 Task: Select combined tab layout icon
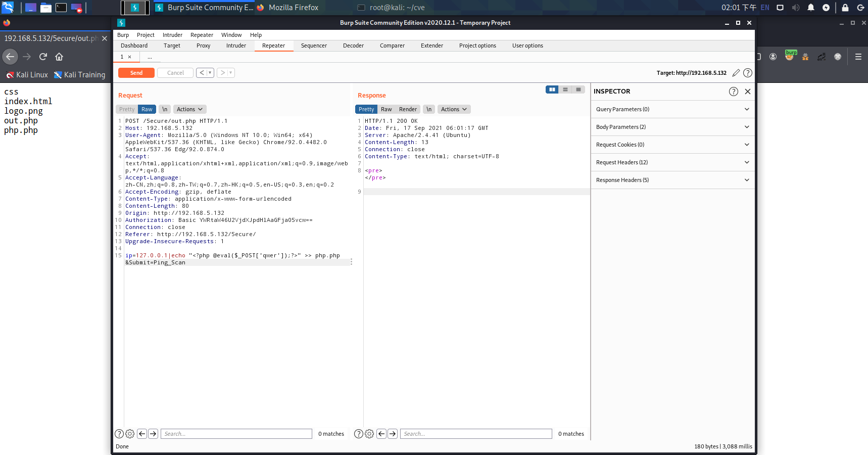(578, 89)
